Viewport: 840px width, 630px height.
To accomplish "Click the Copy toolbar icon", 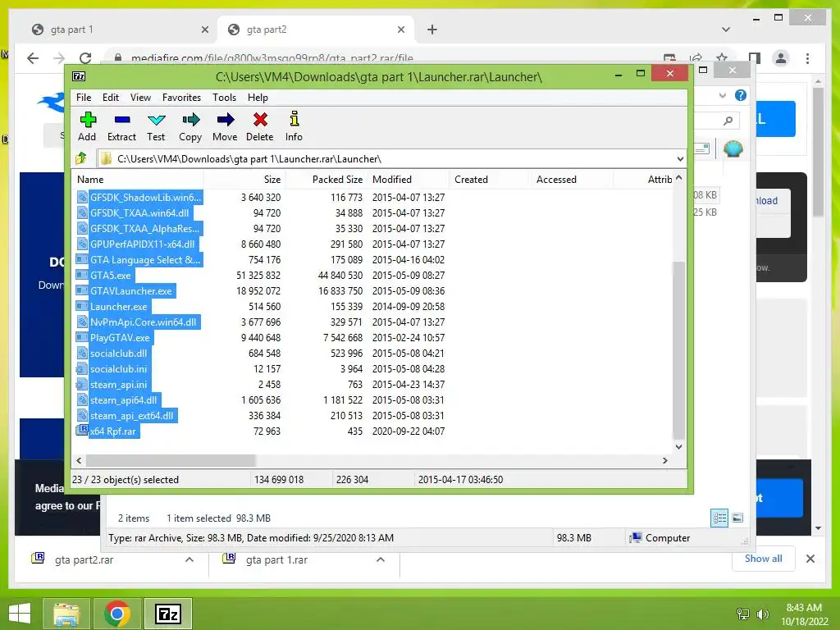I will click(190, 120).
